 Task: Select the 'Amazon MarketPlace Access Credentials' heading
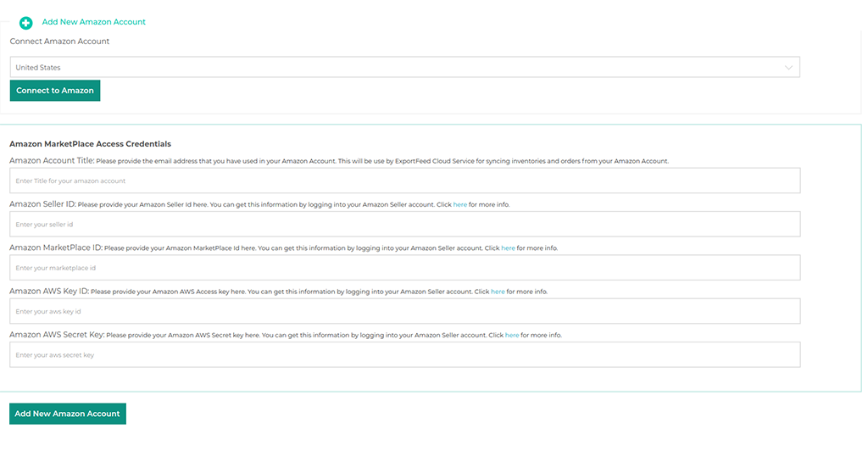point(90,144)
